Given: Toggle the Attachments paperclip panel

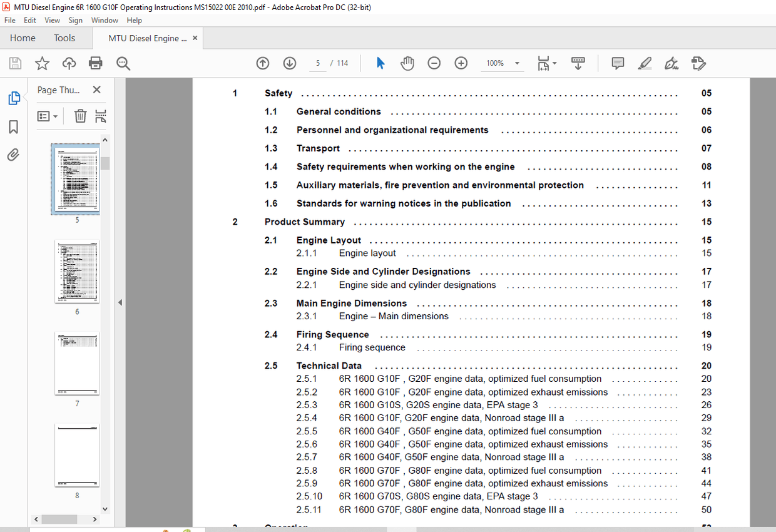Looking at the screenshot, I should click(x=14, y=155).
